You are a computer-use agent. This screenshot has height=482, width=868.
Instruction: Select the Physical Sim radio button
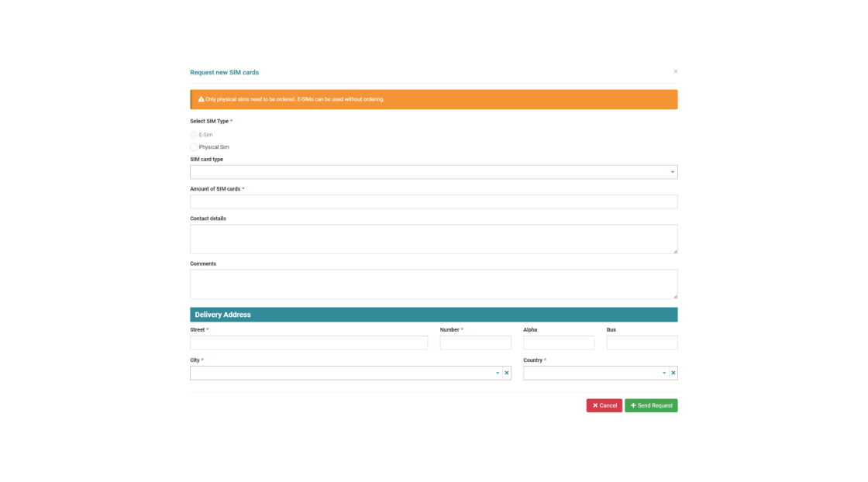pos(194,147)
